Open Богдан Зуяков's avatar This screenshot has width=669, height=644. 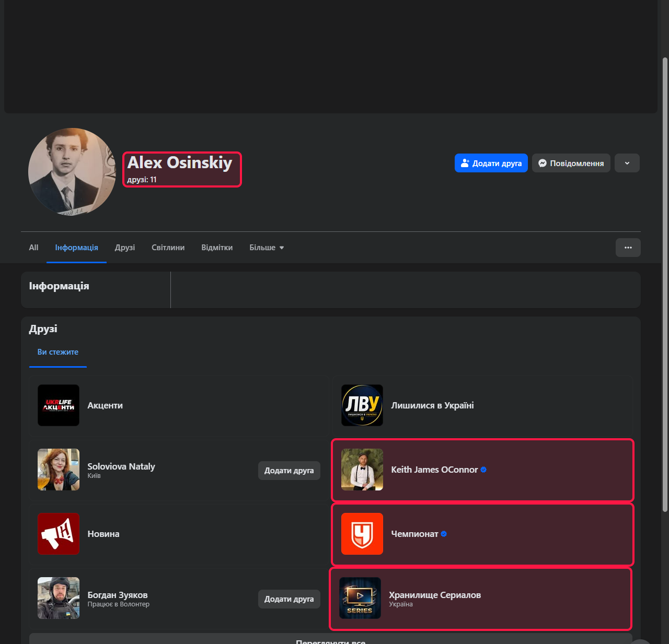click(59, 598)
